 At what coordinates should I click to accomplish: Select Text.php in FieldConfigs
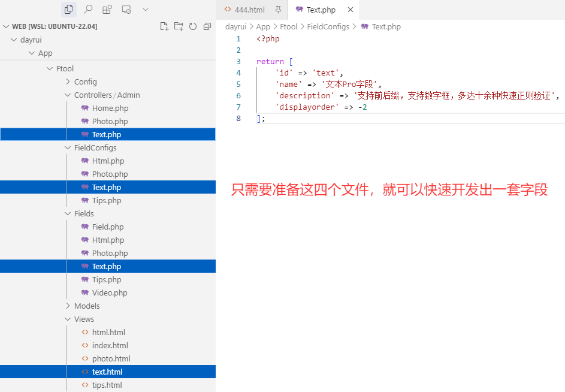point(108,187)
